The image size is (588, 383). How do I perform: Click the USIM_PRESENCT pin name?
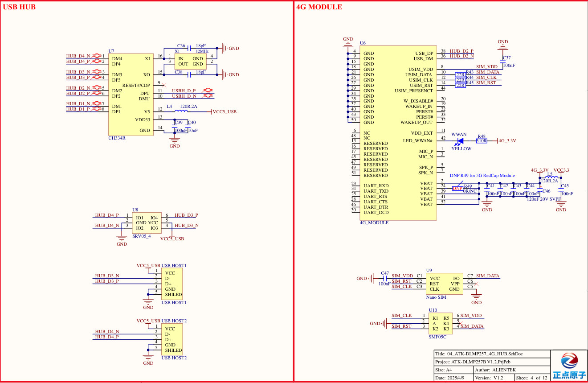pyautogui.click(x=414, y=91)
